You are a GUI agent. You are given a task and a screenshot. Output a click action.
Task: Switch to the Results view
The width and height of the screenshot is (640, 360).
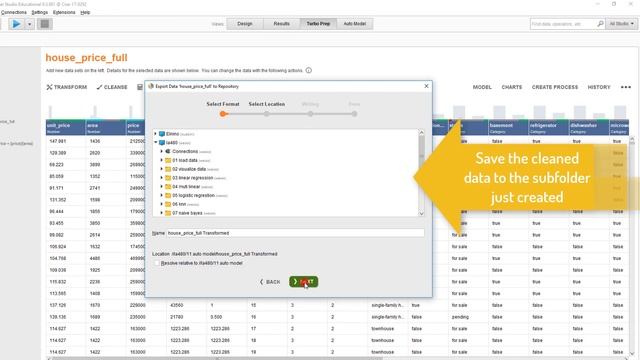pos(281,24)
